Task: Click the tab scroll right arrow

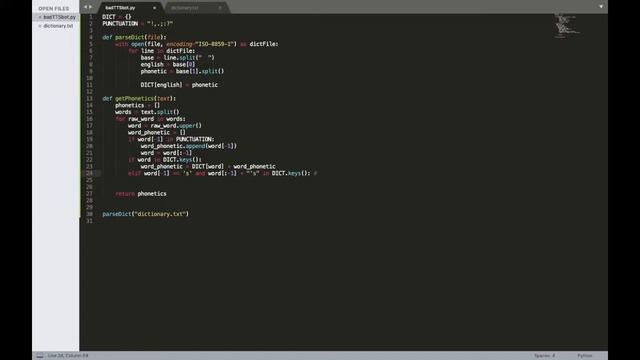Action: coord(90,7)
